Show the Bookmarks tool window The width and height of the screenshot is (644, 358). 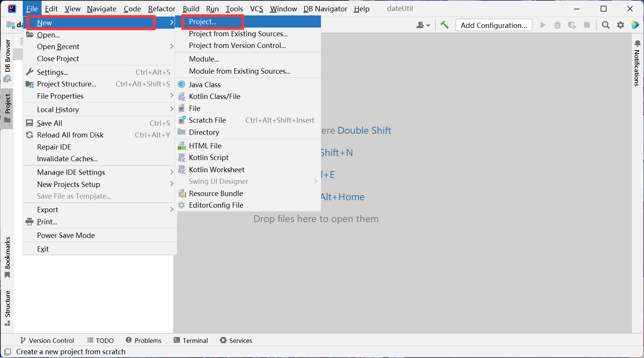[x=7, y=258]
